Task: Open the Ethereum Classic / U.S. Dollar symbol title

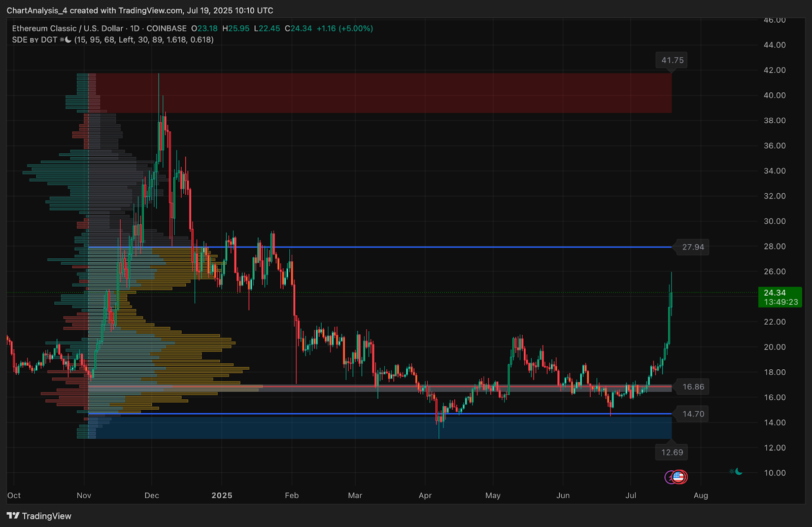Action: [67, 28]
